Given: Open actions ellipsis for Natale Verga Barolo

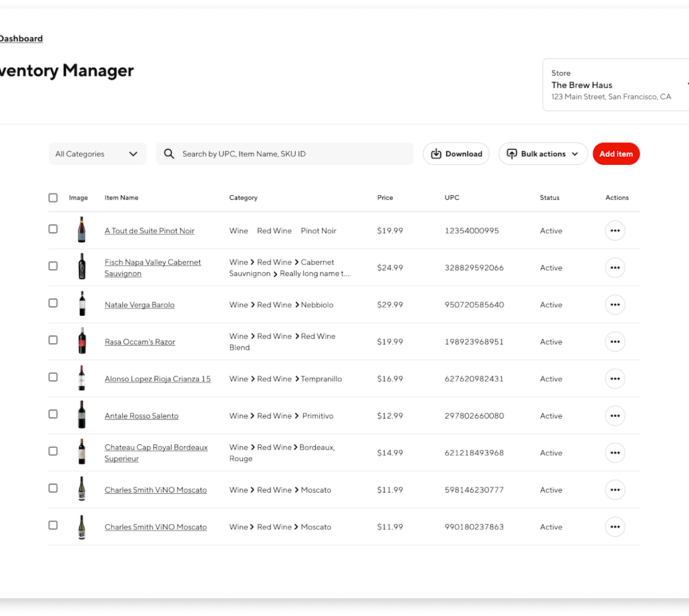Looking at the screenshot, I should pyautogui.click(x=615, y=304).
